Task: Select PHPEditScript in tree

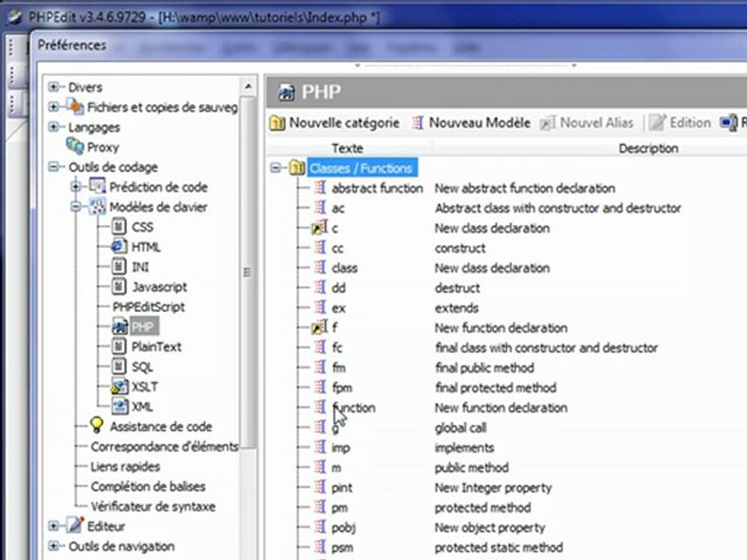Action: (x=149, y=306)
